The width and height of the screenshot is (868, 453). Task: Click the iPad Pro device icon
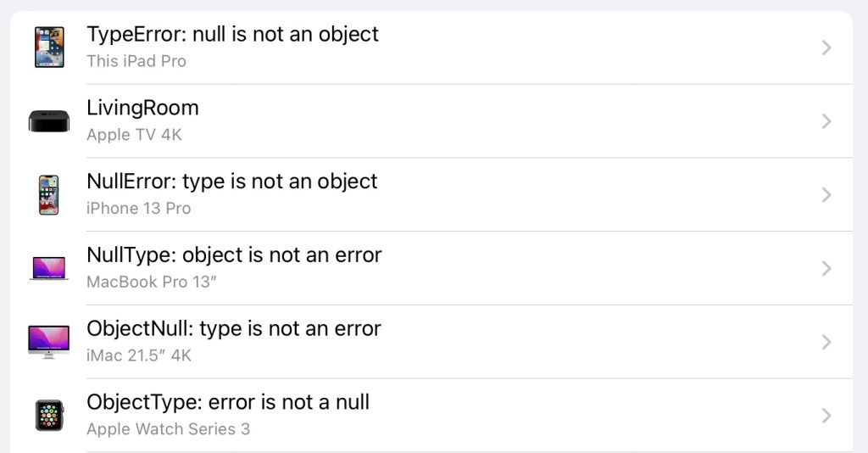(x=49, y=48)
